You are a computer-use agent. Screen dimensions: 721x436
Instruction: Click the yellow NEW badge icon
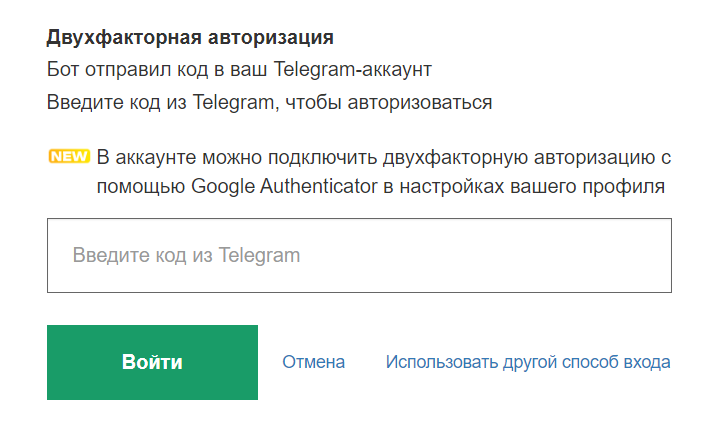(69, 156)
